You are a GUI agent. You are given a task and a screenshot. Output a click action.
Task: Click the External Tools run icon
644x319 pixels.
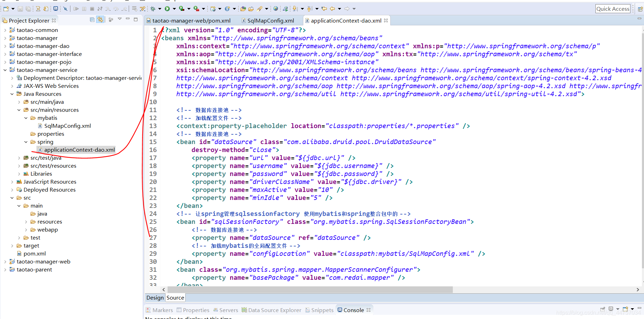[196, 9]
